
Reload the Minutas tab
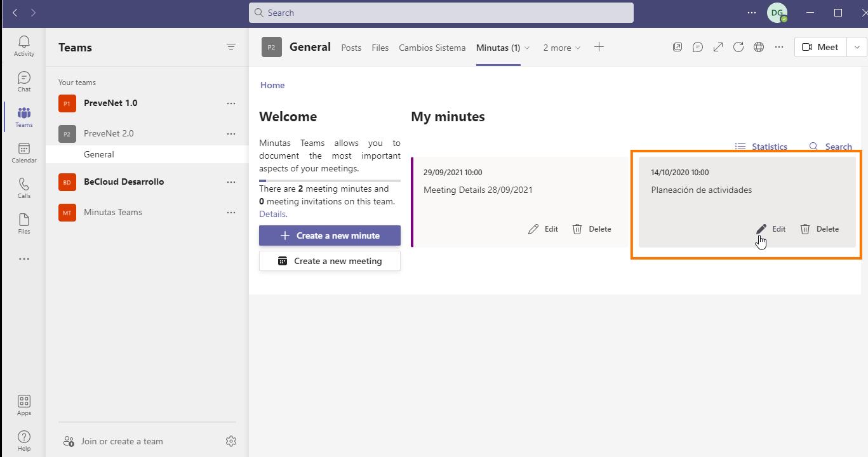click(738, 47)
